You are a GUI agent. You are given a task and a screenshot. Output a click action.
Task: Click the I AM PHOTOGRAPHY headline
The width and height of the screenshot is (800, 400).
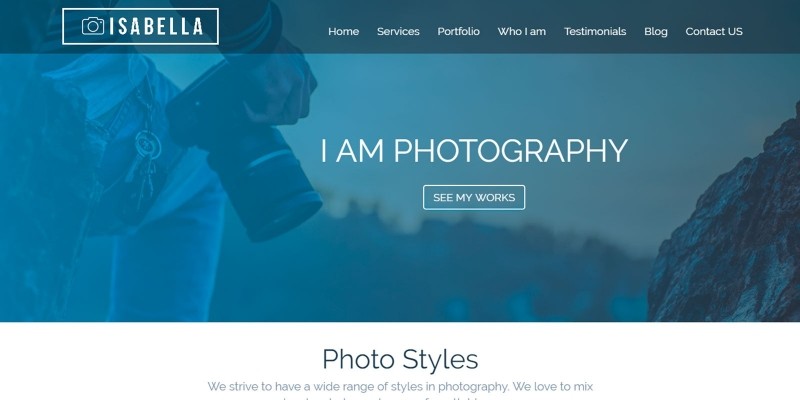pos(474,151)
